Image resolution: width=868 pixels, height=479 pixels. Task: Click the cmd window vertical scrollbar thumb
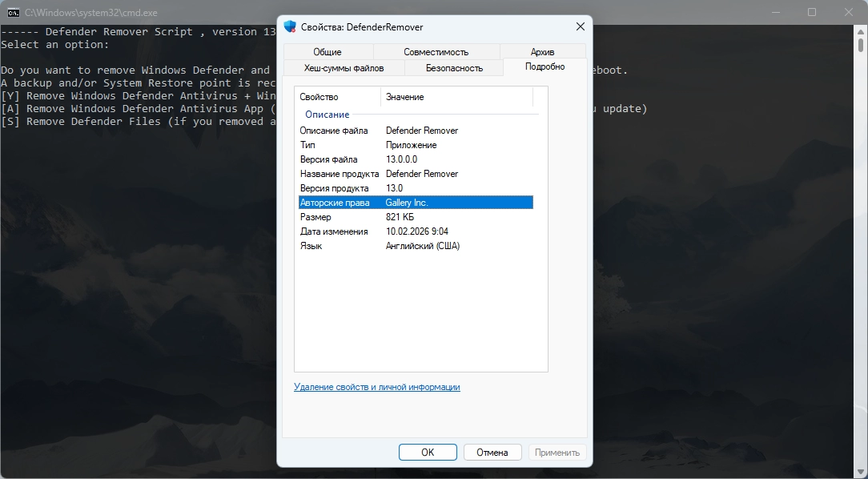point(861,44)
